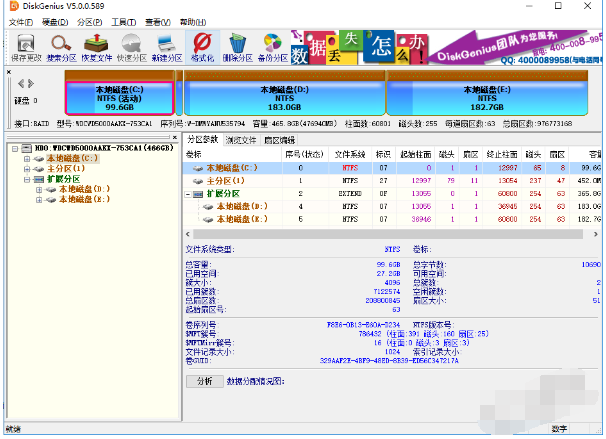Click the 分析 button
The image size is (606, 439).
tap(204, 381)
